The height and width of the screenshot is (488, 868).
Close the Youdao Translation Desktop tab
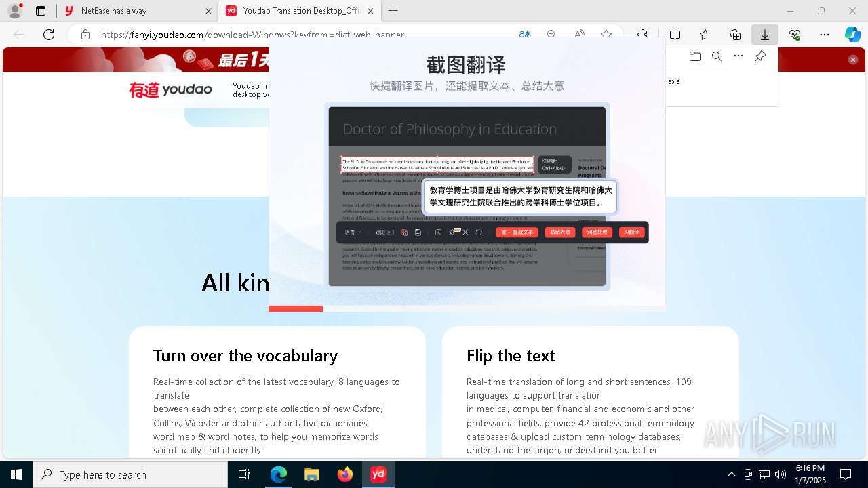370,11
